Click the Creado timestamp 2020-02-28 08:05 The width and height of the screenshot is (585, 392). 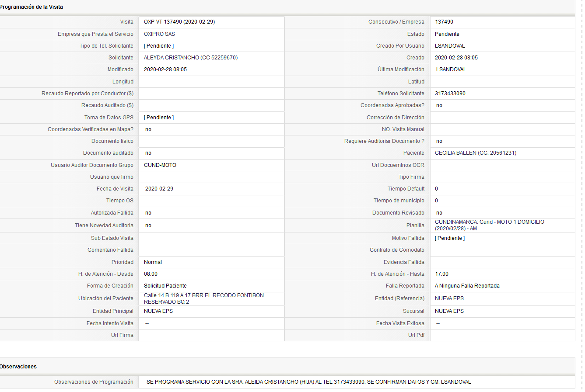coord(456,58)
